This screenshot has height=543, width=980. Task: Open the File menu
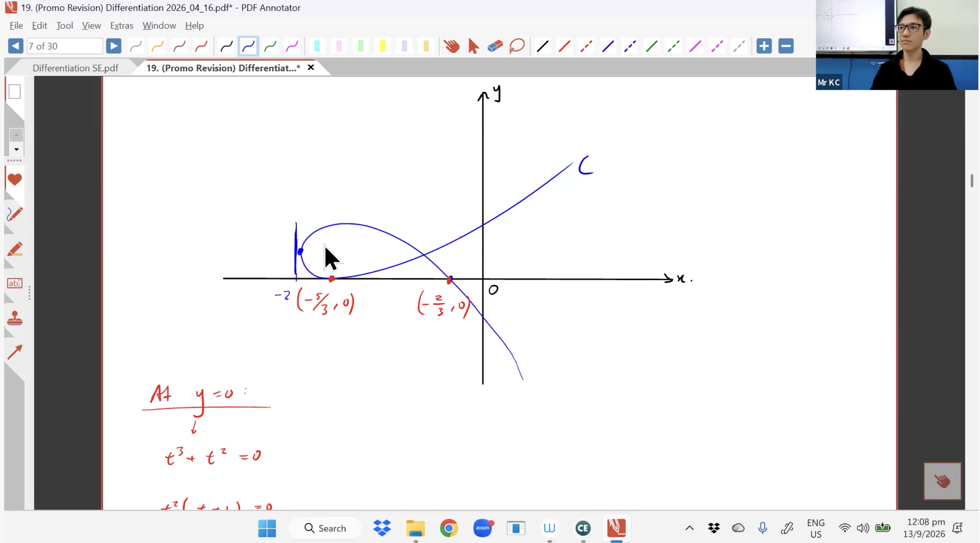point(16,25)
